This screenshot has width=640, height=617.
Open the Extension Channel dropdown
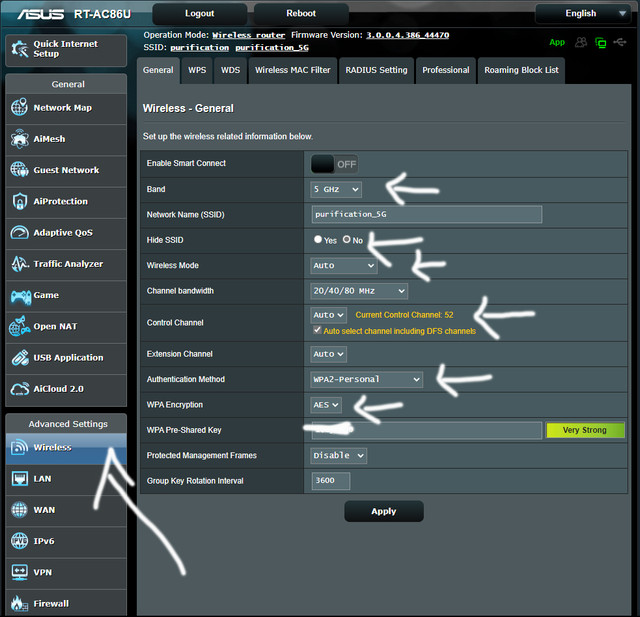point(328,354)
